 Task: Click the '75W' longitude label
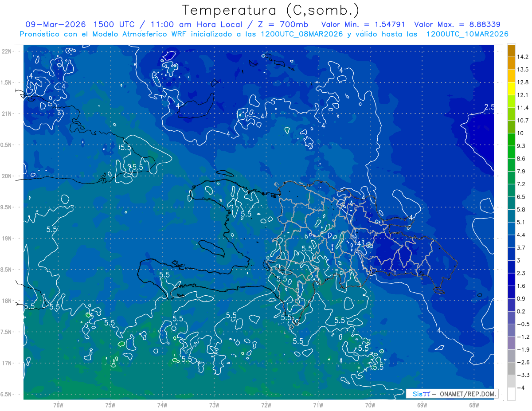(110, 405)
